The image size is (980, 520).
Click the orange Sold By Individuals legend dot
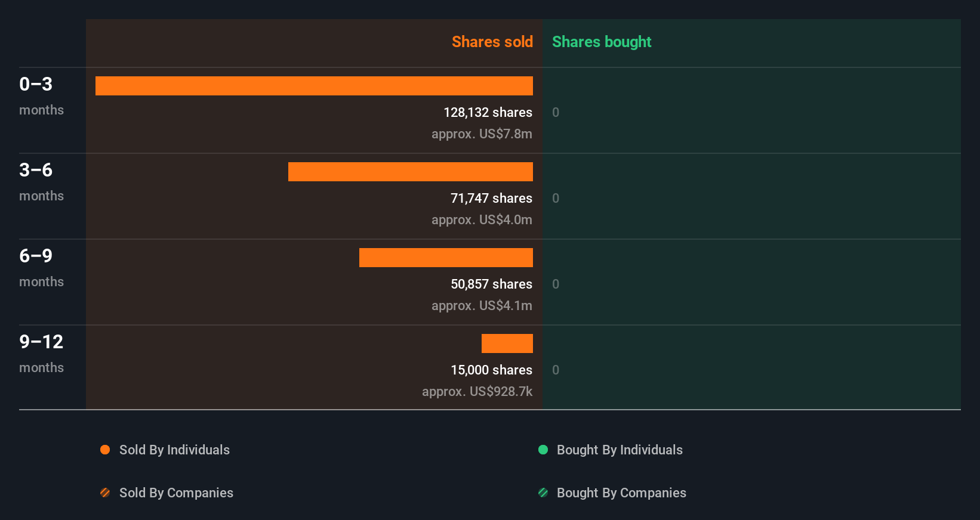105,450
